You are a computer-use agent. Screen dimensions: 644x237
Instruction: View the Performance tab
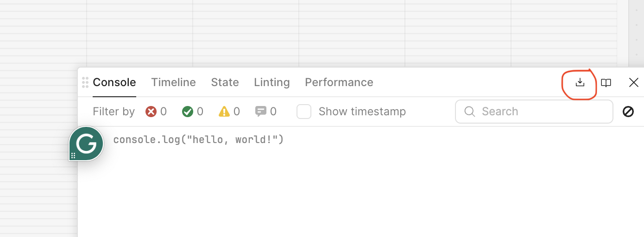339,82
